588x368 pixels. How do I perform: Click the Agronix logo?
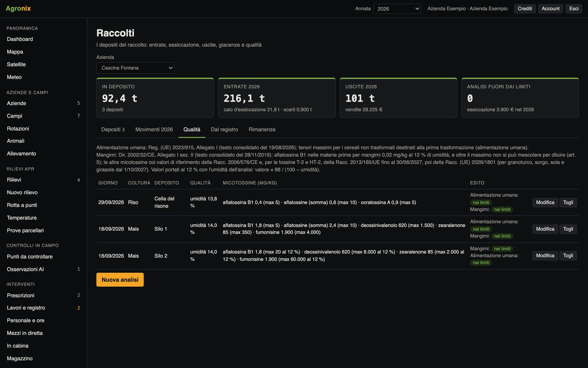pyautogui.click(x=18, y=9)
